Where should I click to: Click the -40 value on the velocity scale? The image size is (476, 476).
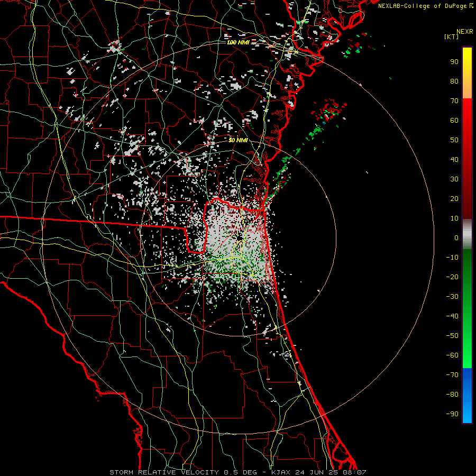tap(452, 316)
